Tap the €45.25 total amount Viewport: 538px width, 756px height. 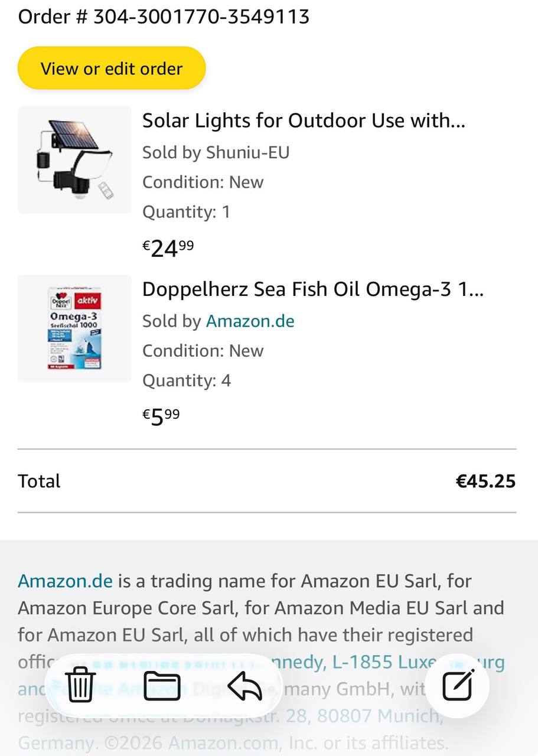point(485,481)
